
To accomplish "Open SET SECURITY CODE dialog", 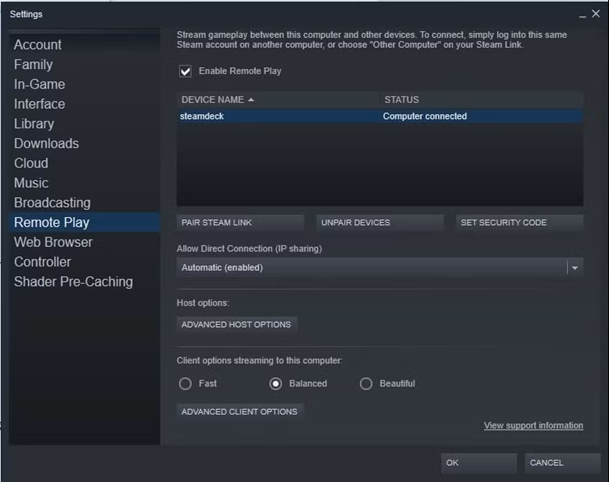I will 519,223.
